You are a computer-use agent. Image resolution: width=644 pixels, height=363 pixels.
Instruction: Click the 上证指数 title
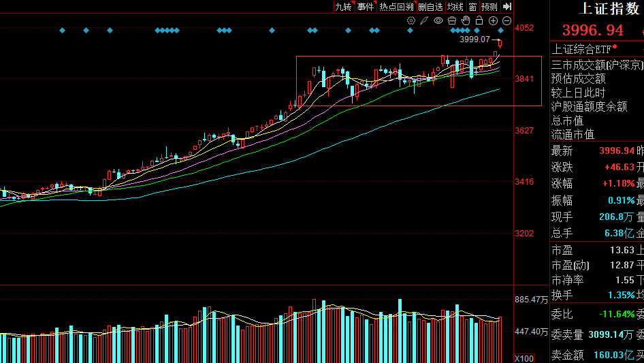coord(609,9)
